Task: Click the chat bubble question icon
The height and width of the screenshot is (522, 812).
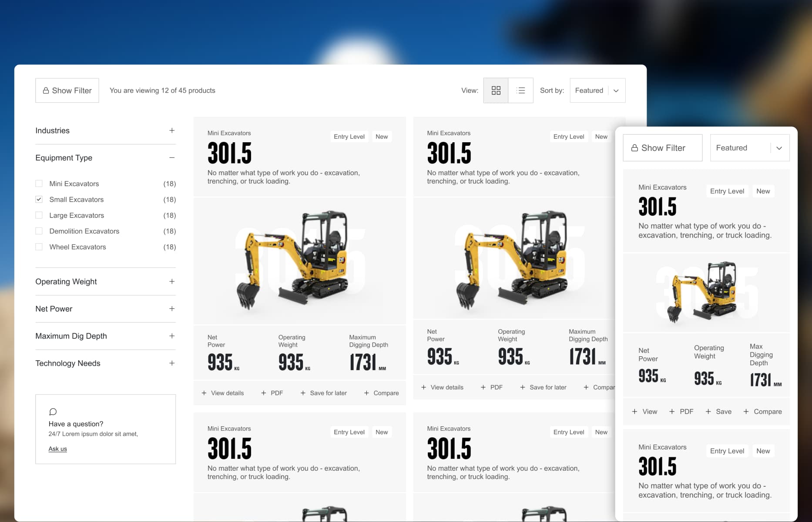Action: click(53, 412)
